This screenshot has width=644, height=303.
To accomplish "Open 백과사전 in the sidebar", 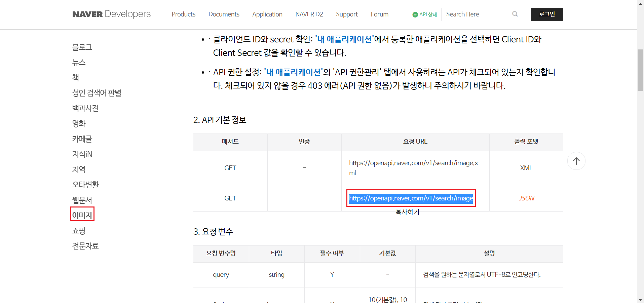I will coord(85,108).
